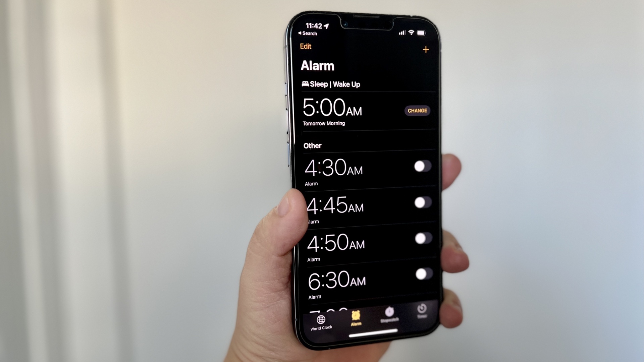Image resolution: width=644 pixels, height=362 pixels.
Task: Tap the CHANGE button for Sleep alarm
Action: (416, 111)
